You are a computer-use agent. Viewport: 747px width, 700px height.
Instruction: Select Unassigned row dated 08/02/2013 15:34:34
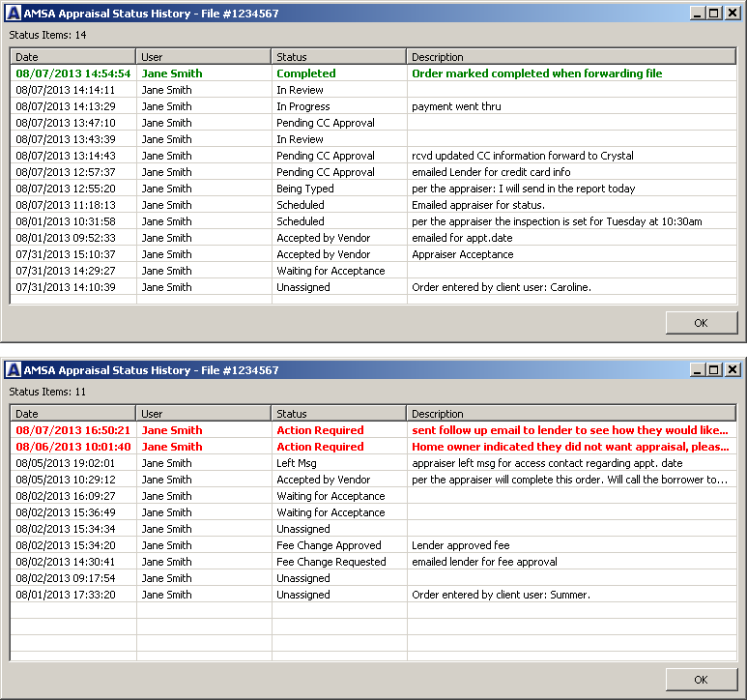tap(373, 529)
